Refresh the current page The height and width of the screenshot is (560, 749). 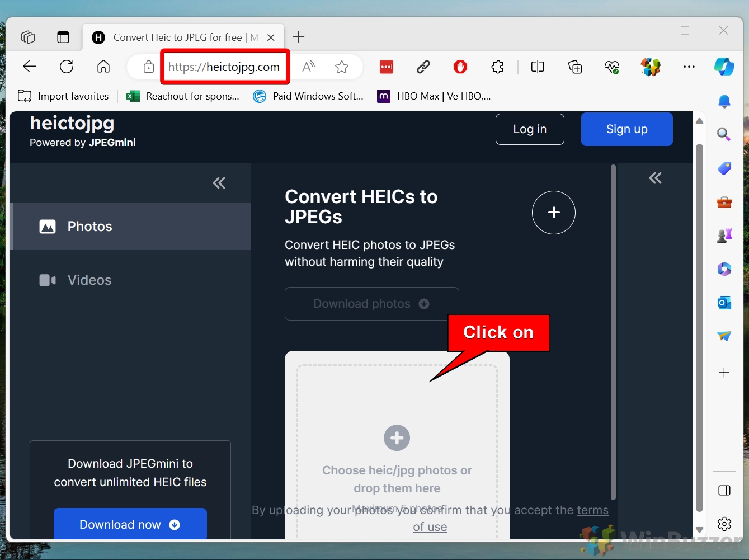(67, 67)
